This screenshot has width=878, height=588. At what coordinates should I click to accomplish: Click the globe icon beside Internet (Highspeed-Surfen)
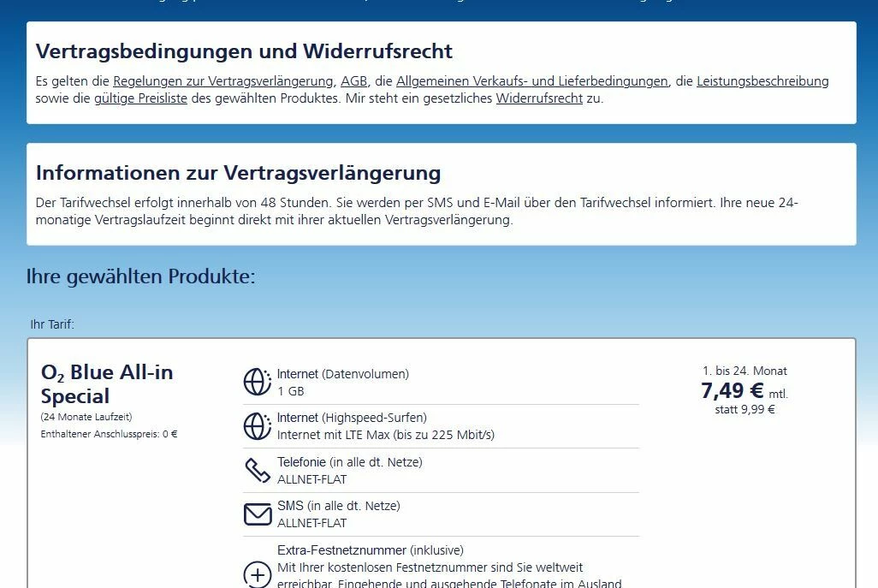click(258, 426)
